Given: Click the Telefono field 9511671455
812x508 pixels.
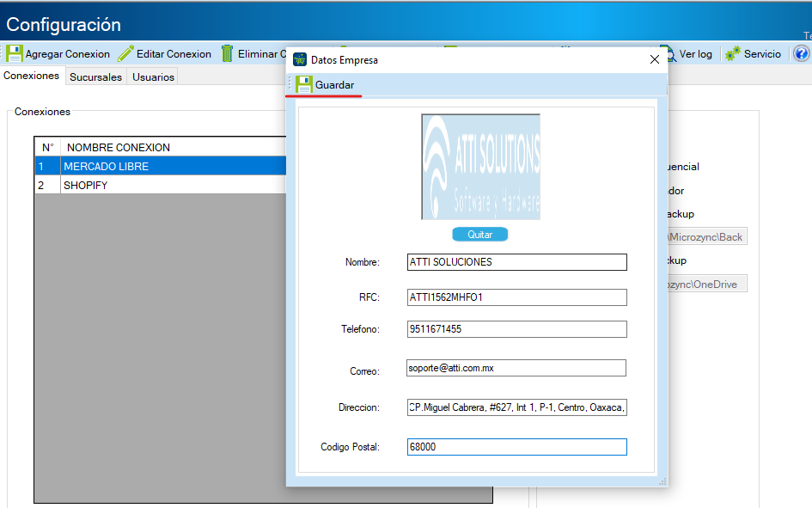Looking at the screenshot, I should point(516,329).
